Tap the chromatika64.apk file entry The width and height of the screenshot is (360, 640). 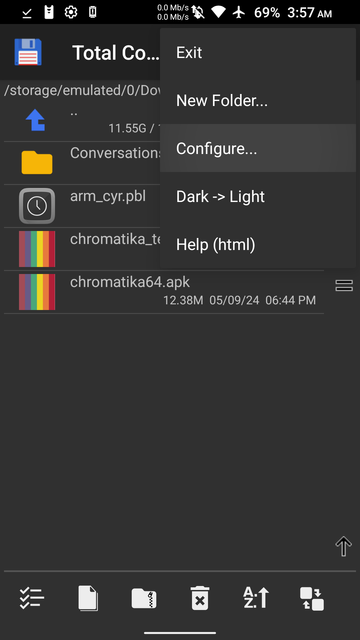tap(164, 292)
